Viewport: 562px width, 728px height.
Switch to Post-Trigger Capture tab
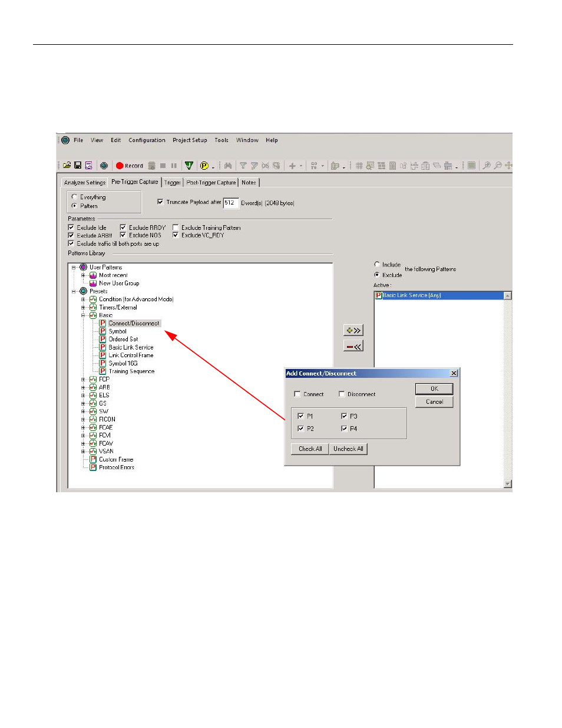pos(211,183)
